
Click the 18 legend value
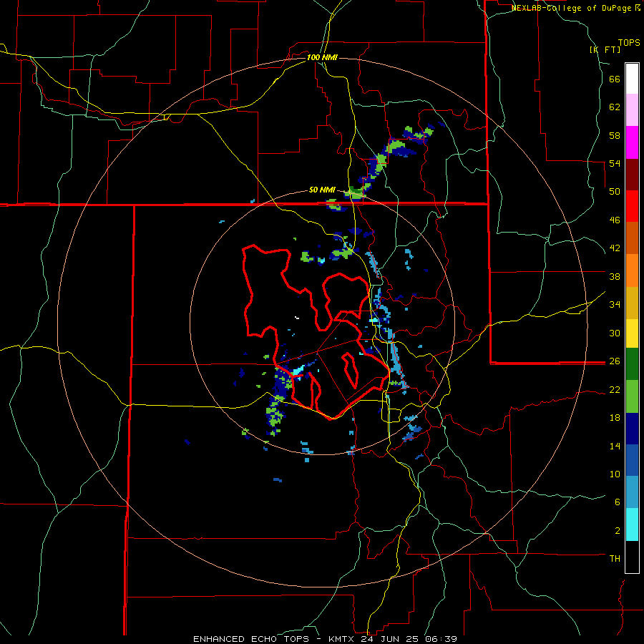click(615, 418)
